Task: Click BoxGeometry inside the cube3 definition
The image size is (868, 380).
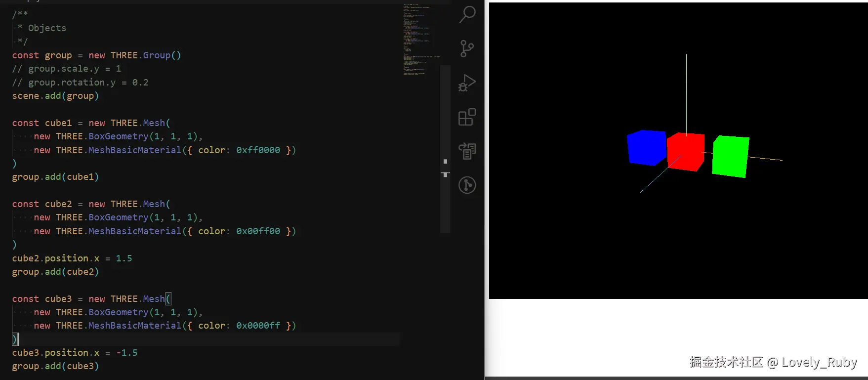Action: pos(119,312)
